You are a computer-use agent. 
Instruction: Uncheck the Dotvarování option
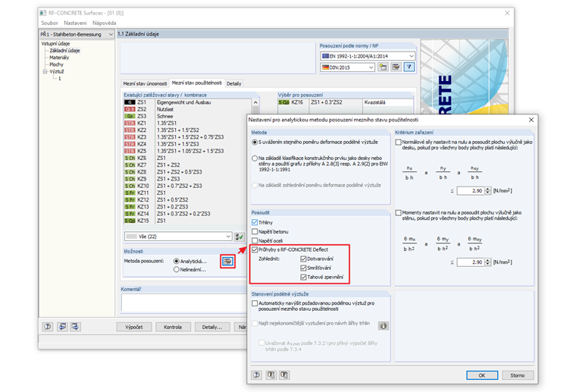303,259
